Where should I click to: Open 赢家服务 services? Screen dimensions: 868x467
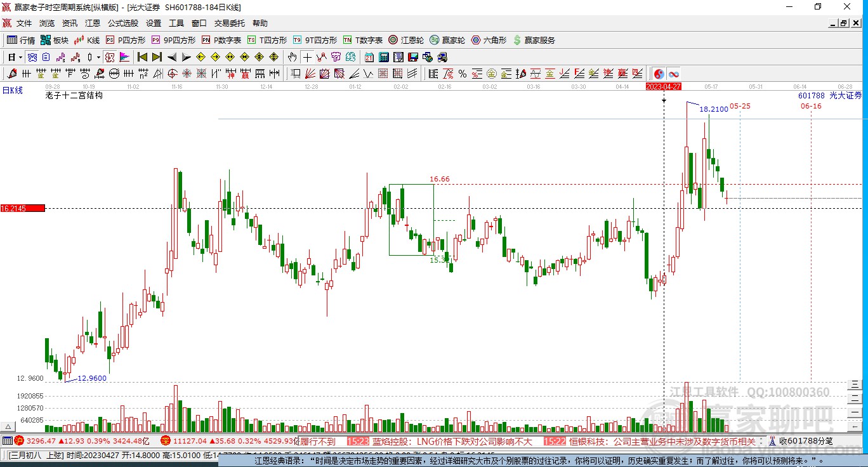click(534, 40)
